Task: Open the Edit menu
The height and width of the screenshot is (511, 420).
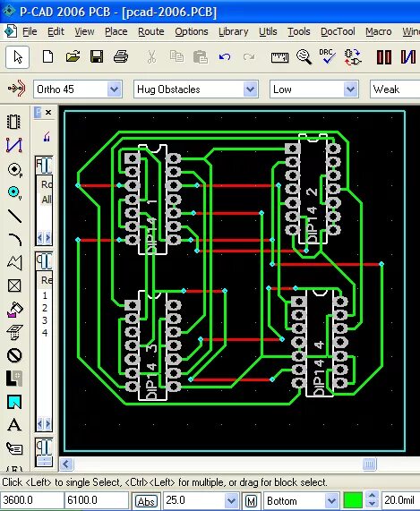Action: (56, 31)
